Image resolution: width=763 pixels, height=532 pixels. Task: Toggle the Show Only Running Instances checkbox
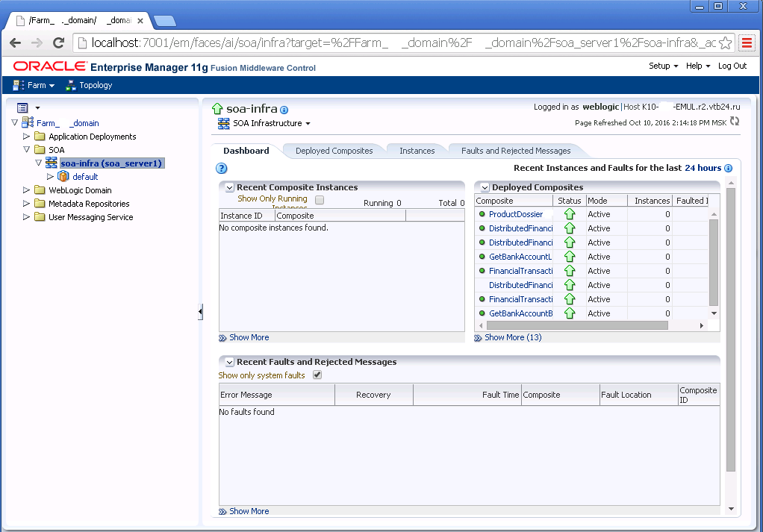319,200
